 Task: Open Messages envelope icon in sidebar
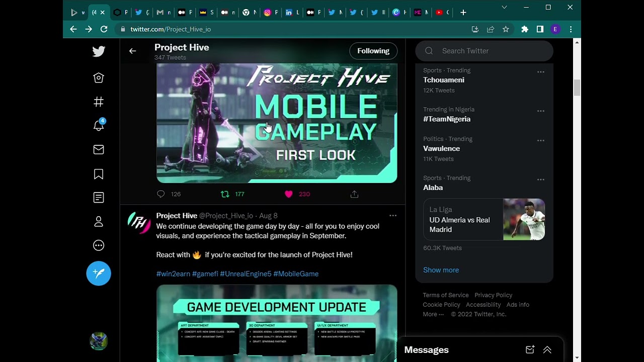pos(99,149)
